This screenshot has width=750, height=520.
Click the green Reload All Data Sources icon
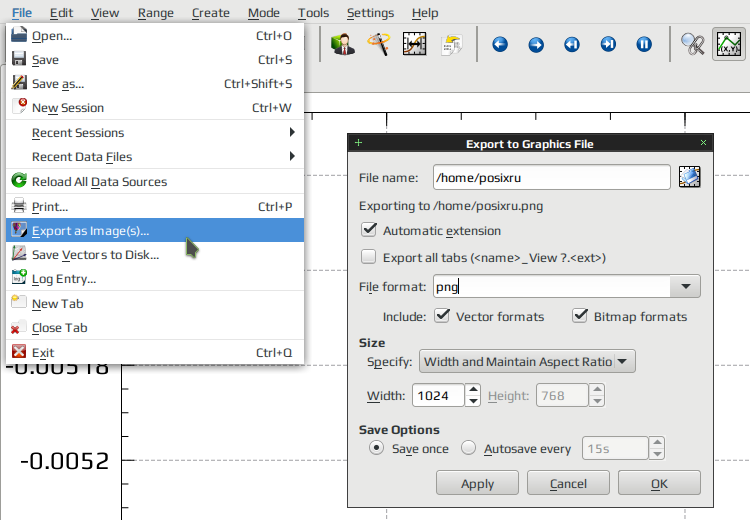[19, 181]
